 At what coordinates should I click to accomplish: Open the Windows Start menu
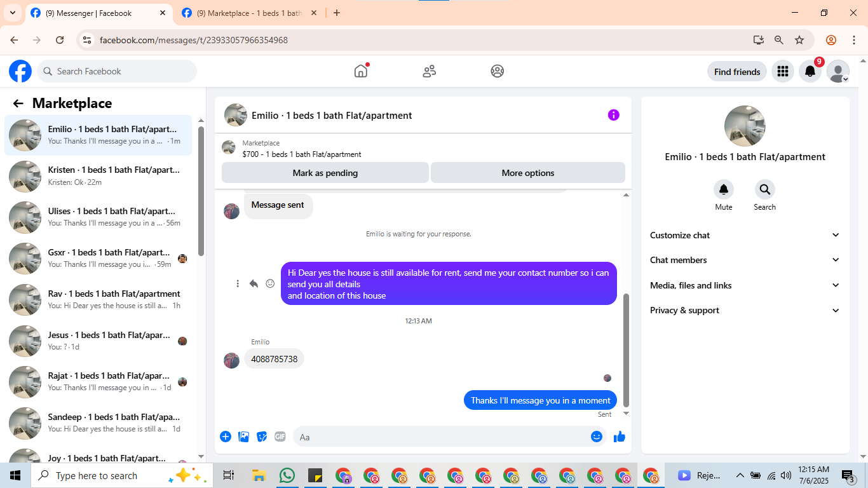tap(15, 475)
